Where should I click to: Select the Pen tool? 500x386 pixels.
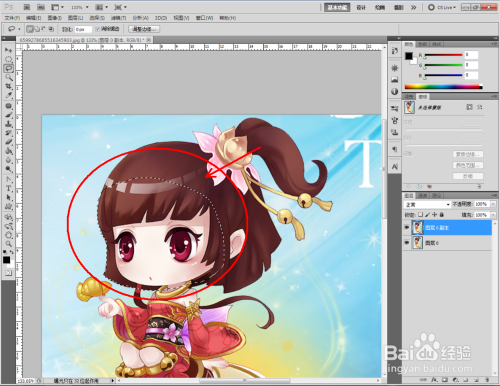pyautogui.click(x=8, y=180)
